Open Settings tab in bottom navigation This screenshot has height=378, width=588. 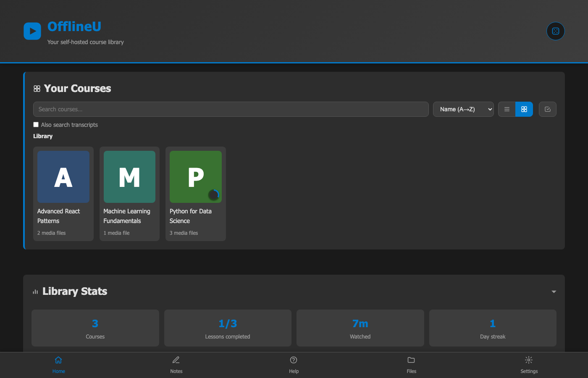coord(529,365)
